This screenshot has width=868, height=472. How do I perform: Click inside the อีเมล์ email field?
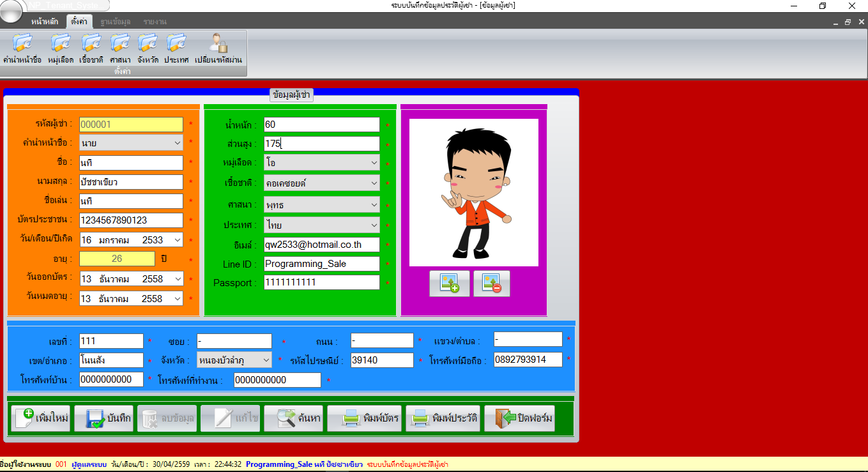pyautogui.click(x=321, y=244)
